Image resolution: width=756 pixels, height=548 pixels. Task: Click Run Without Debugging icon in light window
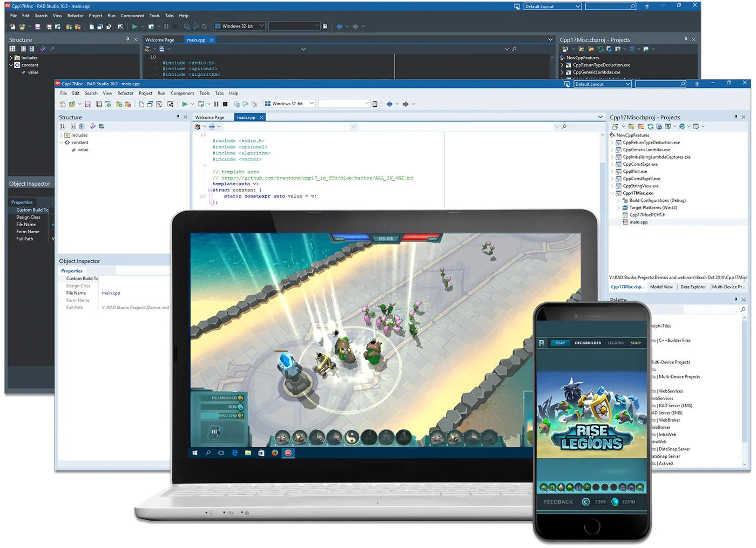(x=201, y=104)
